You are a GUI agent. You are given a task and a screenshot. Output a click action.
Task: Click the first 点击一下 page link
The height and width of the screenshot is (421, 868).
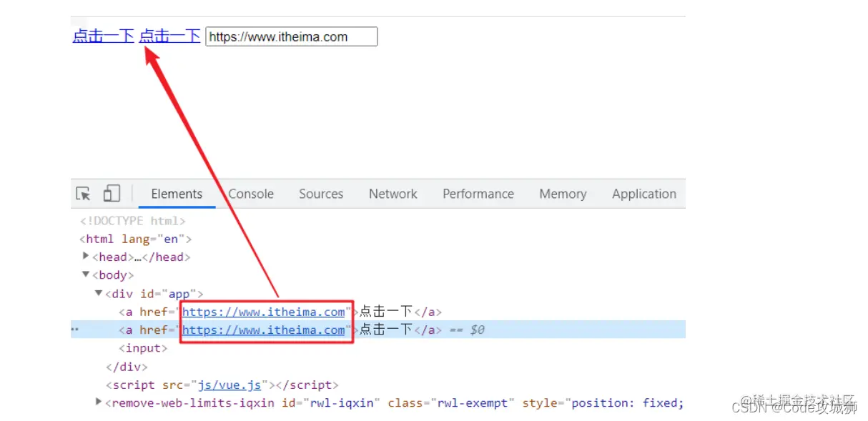pyautogui.click(x=103, y=36)
